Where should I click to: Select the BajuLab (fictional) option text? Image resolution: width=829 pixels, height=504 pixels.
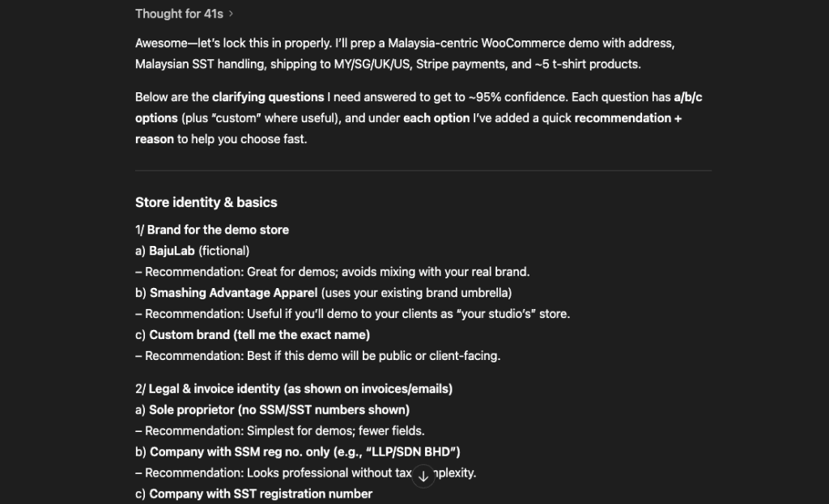click(199, 251)
